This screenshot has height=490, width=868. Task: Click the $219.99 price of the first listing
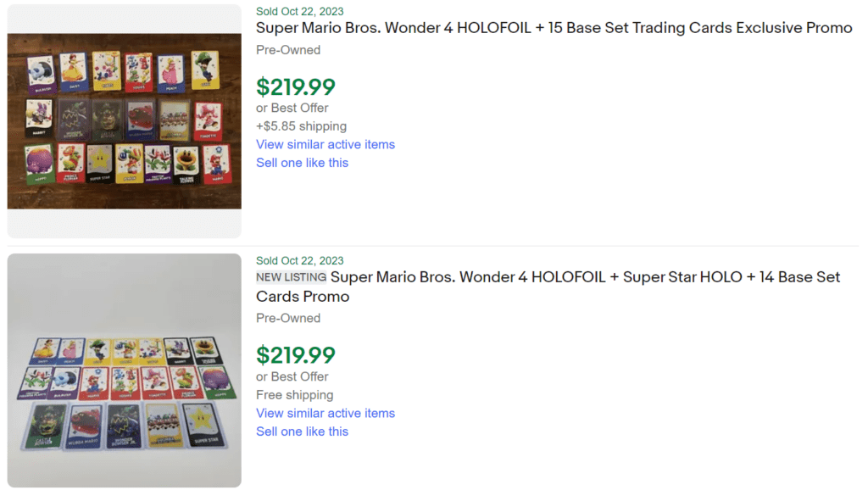point(295,87)
